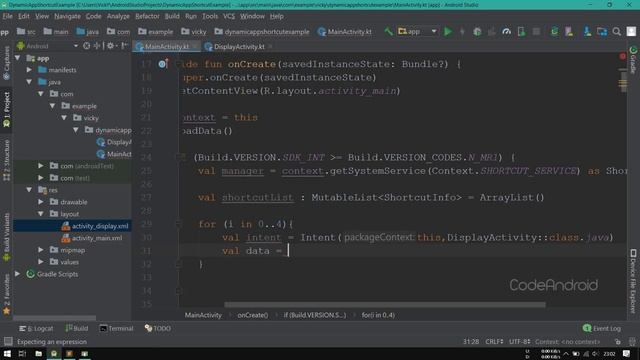Viewport: 640px width, 360px height.
Task: Open Search Everywhere magnifier icon
Action: tap(617, 31)
